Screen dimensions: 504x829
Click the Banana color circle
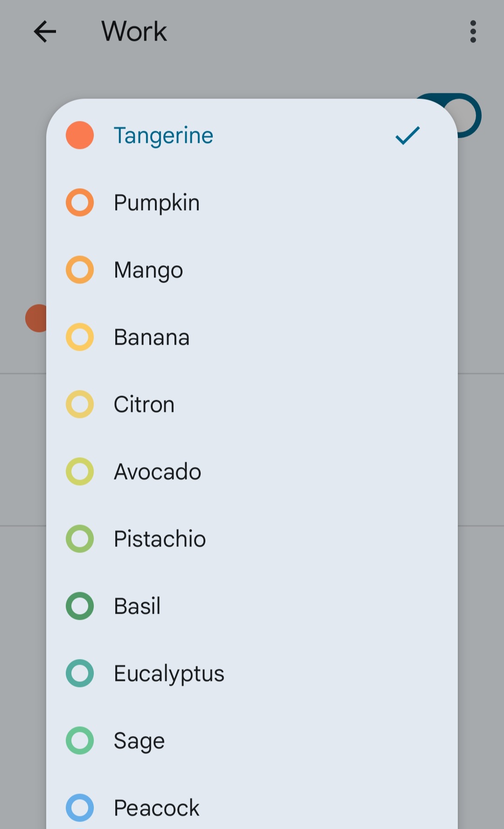[x=80, y=337]
